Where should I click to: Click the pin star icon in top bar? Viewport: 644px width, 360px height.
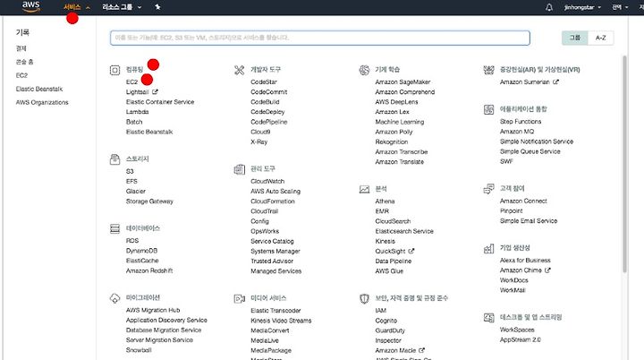pyautogui.click(x=157, y=7)
